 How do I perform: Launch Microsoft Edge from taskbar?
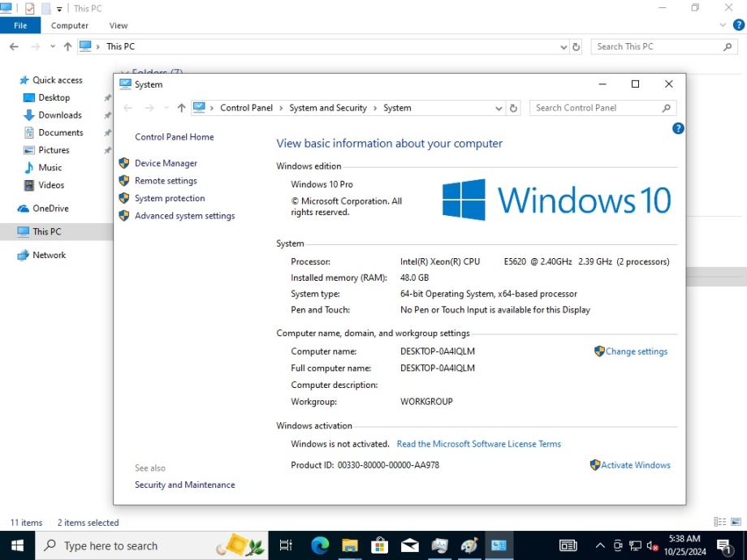pos(320,545)
